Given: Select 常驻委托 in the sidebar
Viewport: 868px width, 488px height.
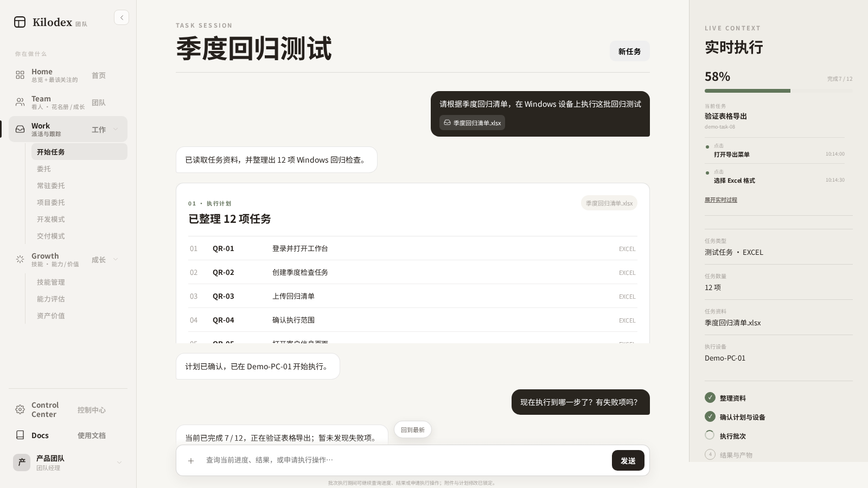Looking at the screenshot, I should (x=79, y=185).
